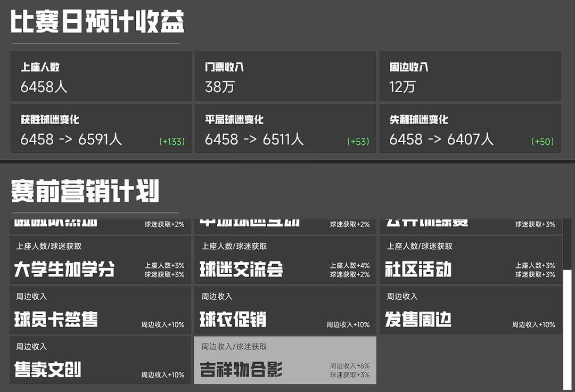Choose the 球员卡签售 merchandise plan
575x392 pixels.
point(101,310)
